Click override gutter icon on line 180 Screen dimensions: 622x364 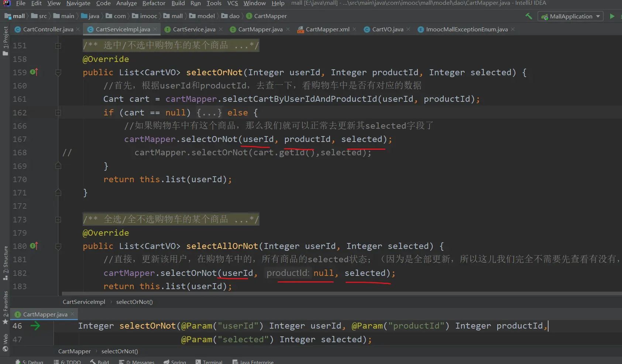point(34,246)
